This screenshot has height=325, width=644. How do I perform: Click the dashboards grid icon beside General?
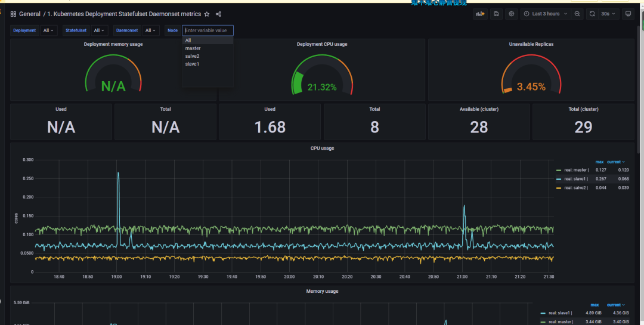coord(13,14)
